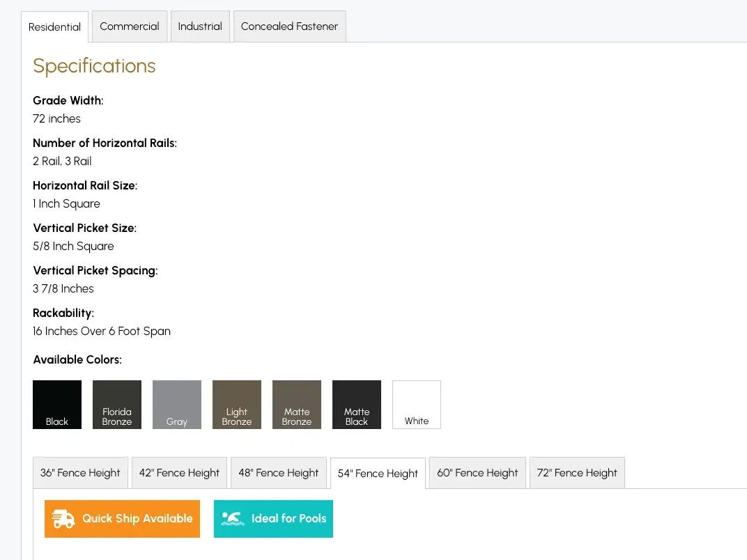Screen dimensions: 747x560
Task: Choose the Matte Bronze color swatch
Action: tap(297, 405)
